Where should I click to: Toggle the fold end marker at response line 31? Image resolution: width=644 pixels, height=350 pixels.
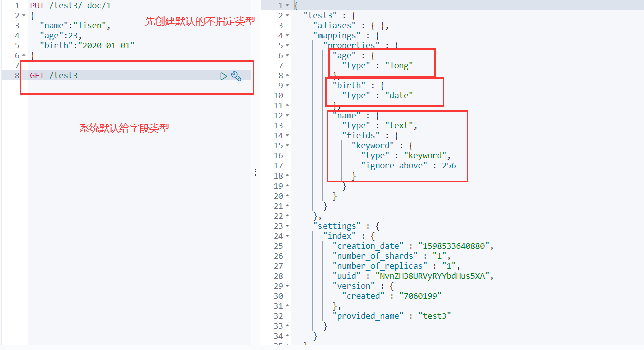pyautogui.click(x=287, y=306)
